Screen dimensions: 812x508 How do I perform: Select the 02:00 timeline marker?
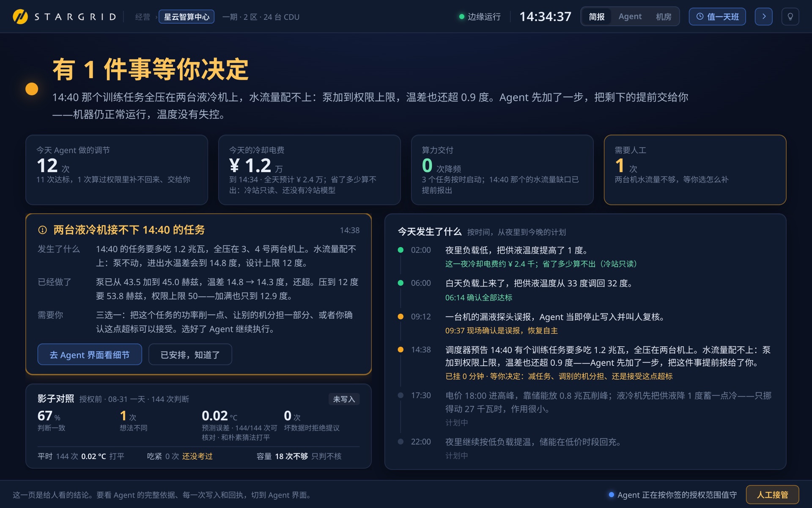tap(401, 250)
